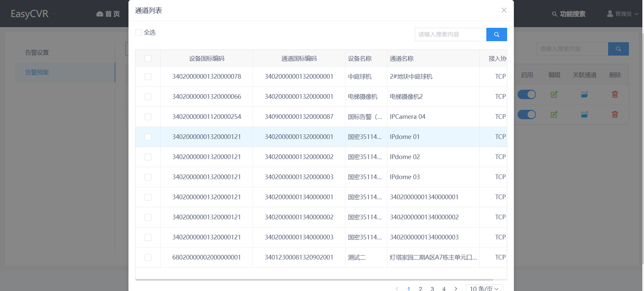Image resolution: width=644 pixels, height=291 pixels.
Task: Toggle the first 启用 switch off
Action: point(527,94)
